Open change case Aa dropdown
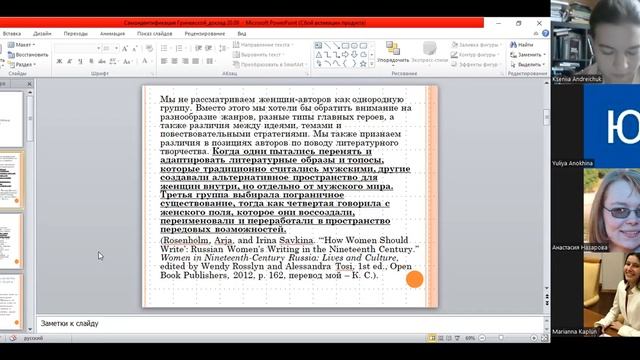The width and height of the screenshot is (640, 360). pos(127,61)
